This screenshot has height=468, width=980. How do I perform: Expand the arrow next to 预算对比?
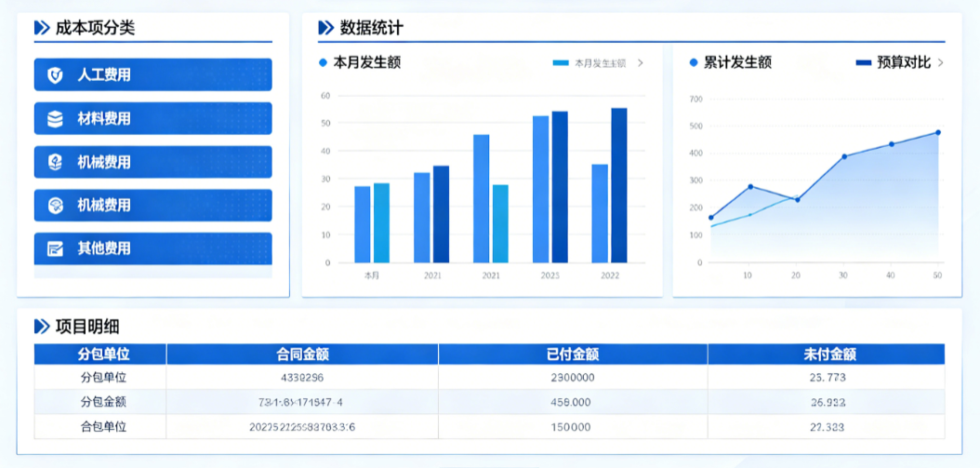[x=941, y=62]
